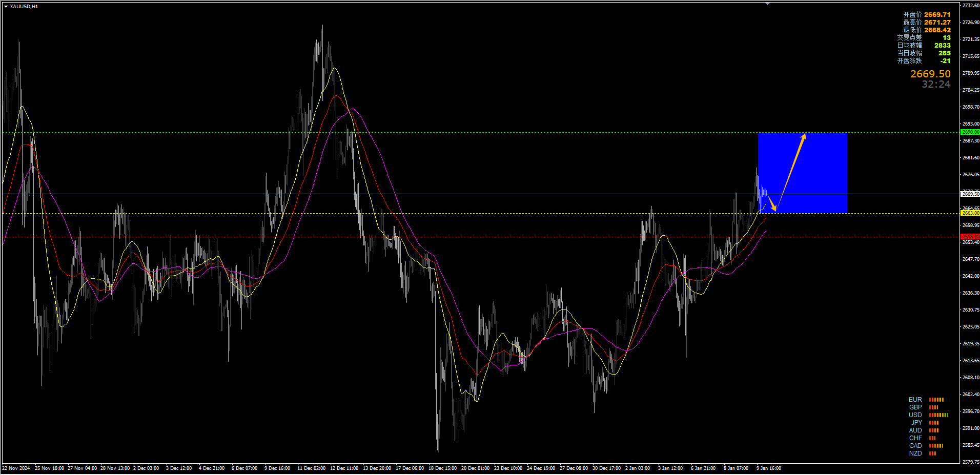The width and height of the screenshot is (980, 475).
Task: Click the 2732.60 price axis label
Action: pyautogui.click(x=971, y=6)
